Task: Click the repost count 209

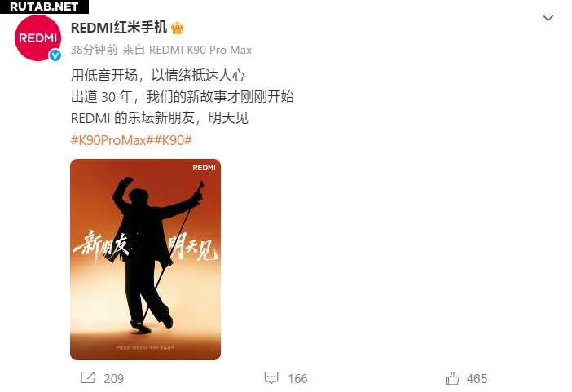Action: point(113,378)
